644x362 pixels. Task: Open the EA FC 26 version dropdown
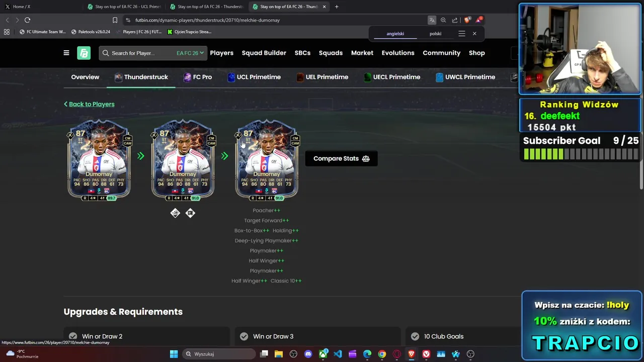point(190,53)
